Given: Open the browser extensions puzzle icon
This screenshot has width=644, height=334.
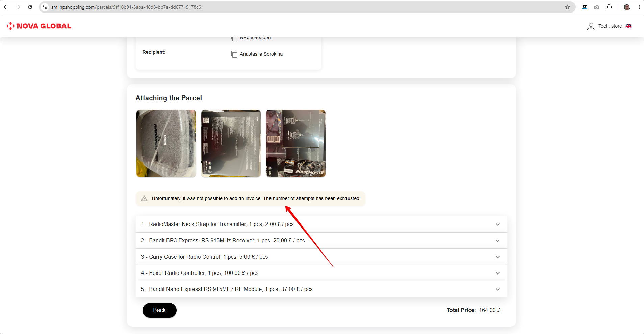Looking at the screenshot, I should [609, 7].
